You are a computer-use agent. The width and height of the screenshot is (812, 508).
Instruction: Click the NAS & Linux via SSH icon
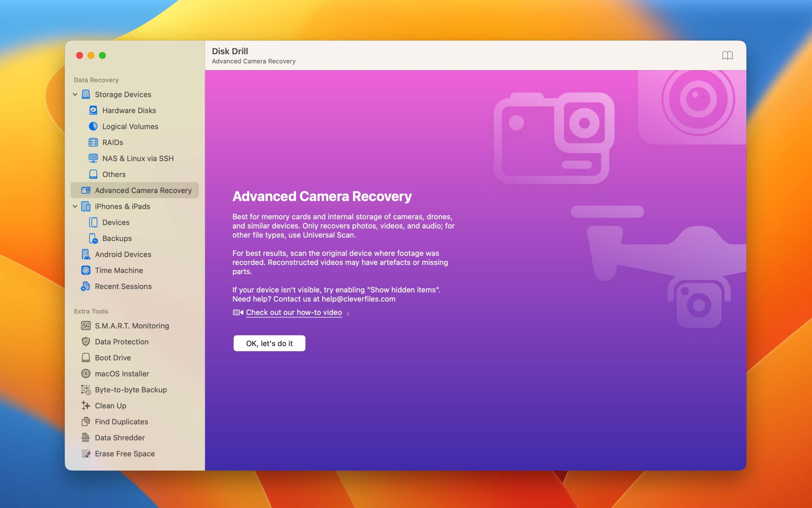[93, 158]
